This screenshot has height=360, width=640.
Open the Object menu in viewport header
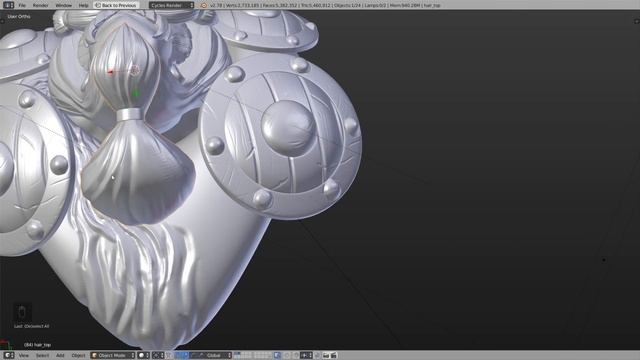coord(78,356)
